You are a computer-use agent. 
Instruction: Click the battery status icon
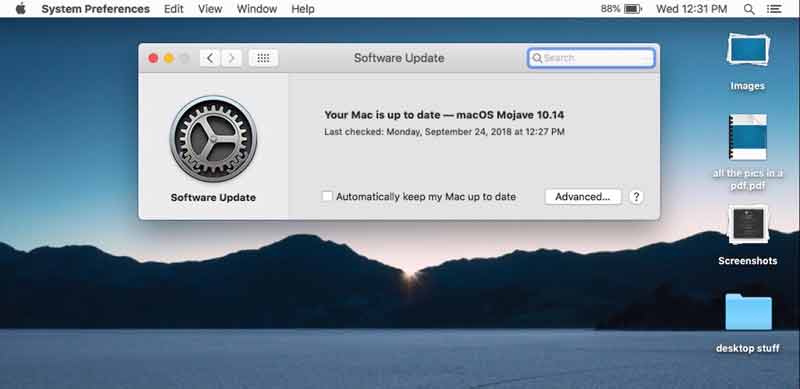pyautogui.click(x=633, y=9)
